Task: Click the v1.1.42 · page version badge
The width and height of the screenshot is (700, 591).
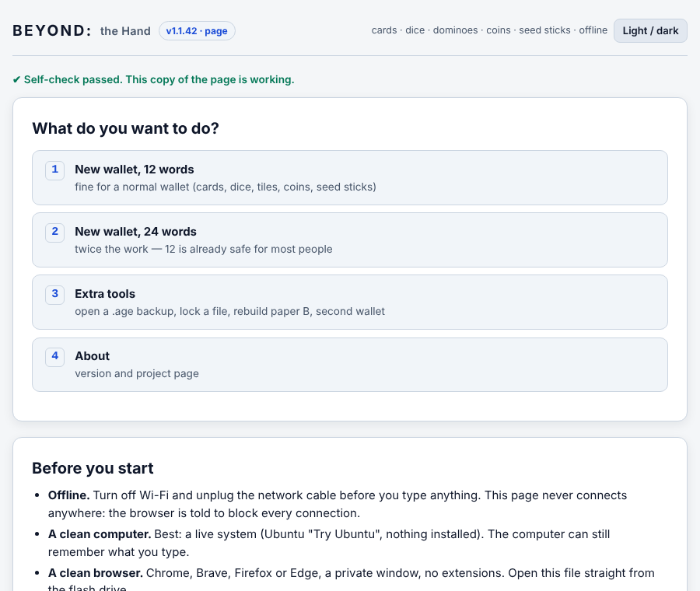Action: 197,31
